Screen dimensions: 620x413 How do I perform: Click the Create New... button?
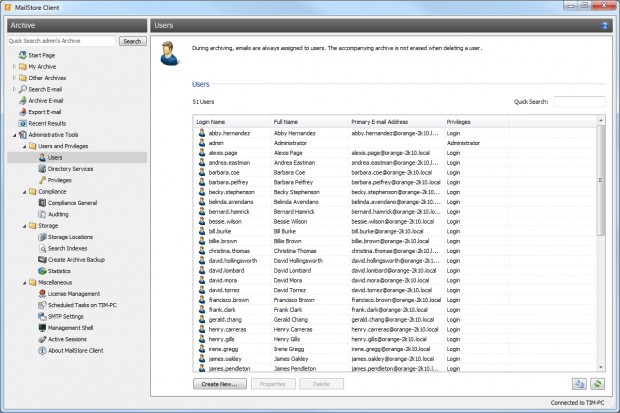pyautogui.click(x=220, y=384)
